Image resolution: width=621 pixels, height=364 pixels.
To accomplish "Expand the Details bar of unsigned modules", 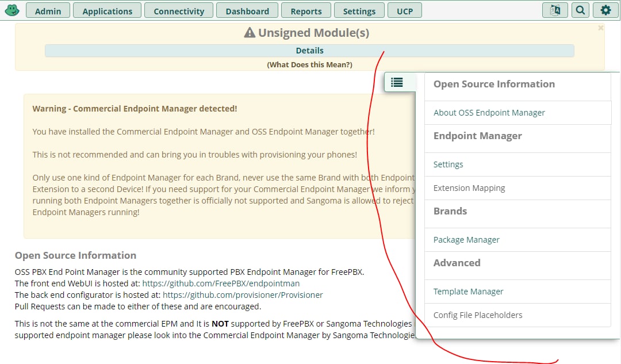I will tap(309, 51).
